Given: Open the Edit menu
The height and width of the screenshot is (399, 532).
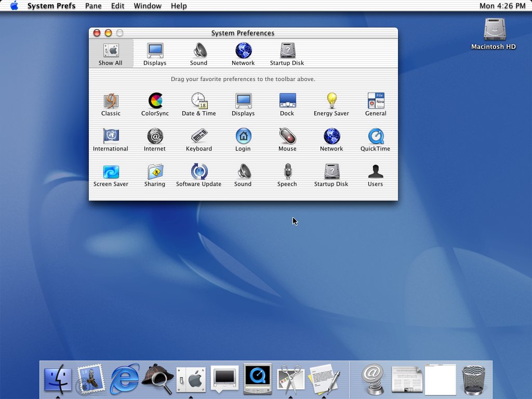Looking at the screenshot, I should tap(118, 6).
